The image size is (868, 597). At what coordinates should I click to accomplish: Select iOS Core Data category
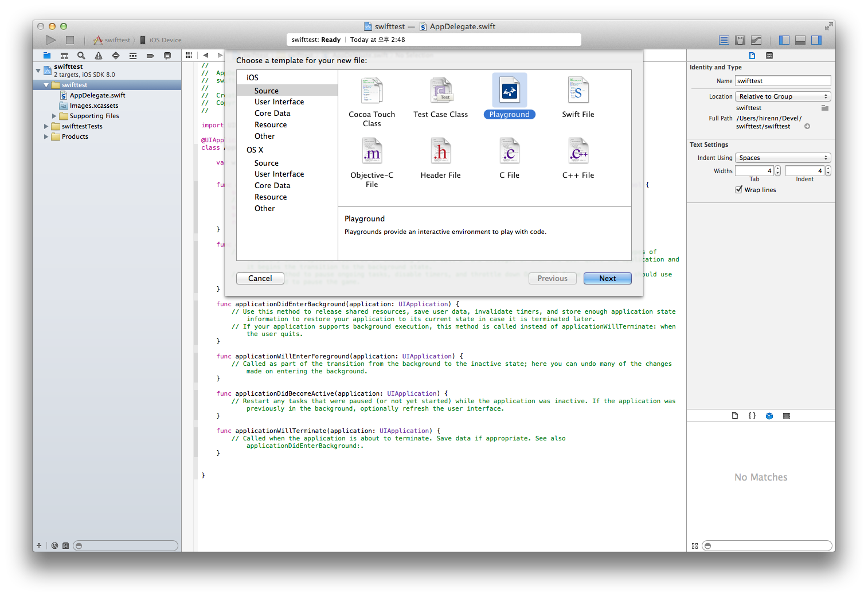click(x=287, y=113)
